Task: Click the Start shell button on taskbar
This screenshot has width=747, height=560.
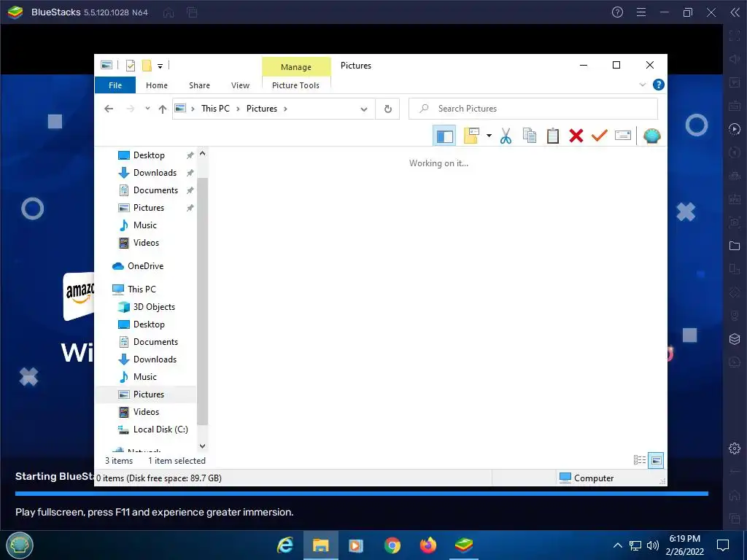Action: tap(20, 545)
